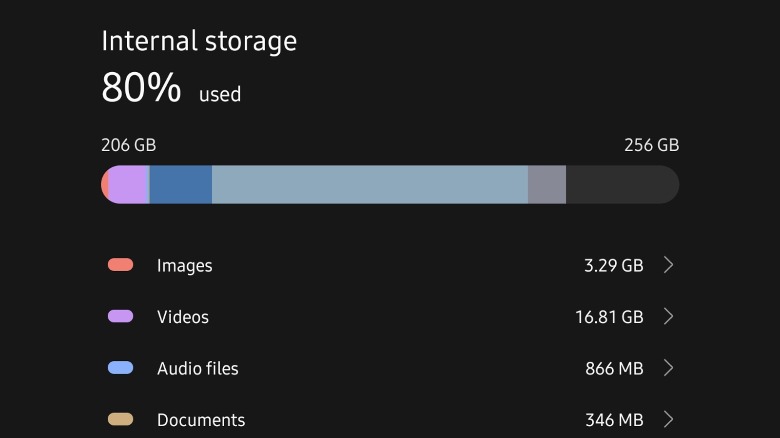Click the 16.81 GB Videos size
This screenshot has height=438, width=780.
609,317
